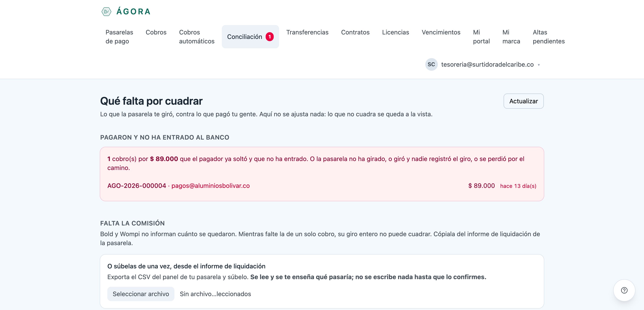Click the 'FALTA LA COMISIÓN' section heading

tap(132, 223)
